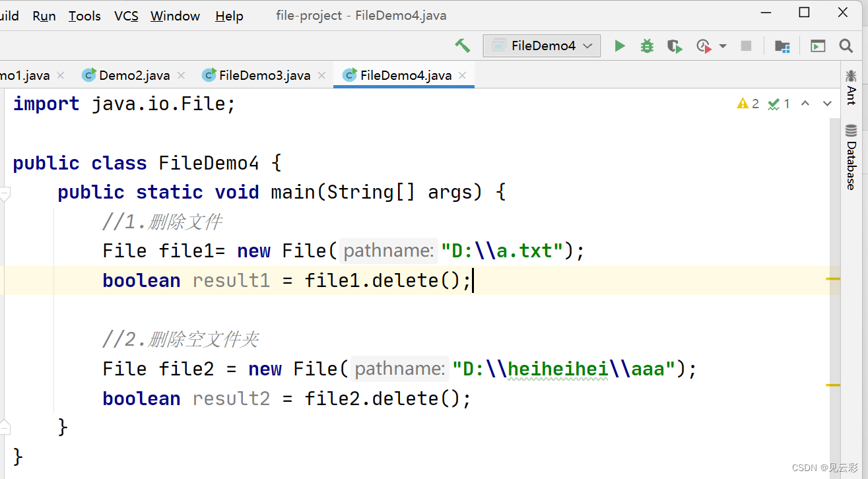This screenshot has width=868, height=479.
Task: Click the result2 variable name
Action: click(x=232, y=399)
